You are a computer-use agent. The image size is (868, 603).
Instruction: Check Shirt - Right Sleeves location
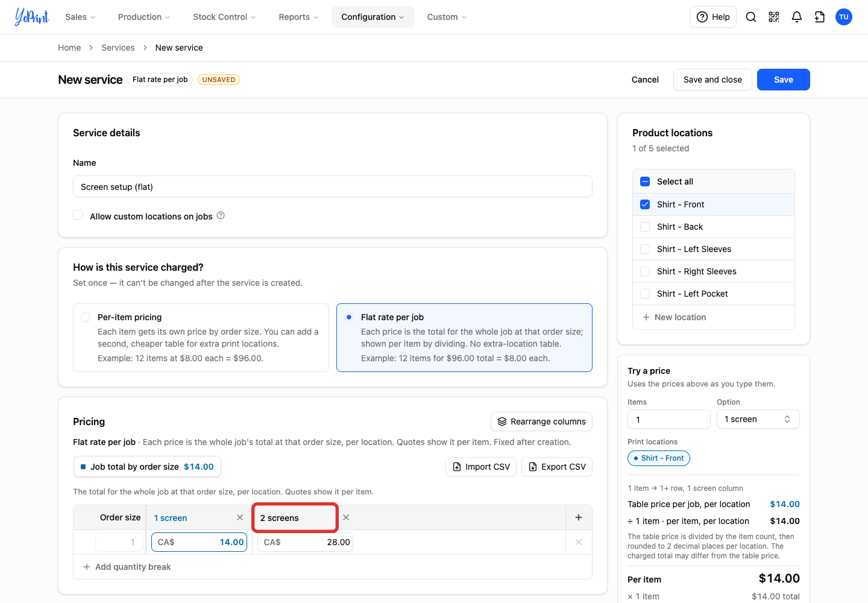645,271
